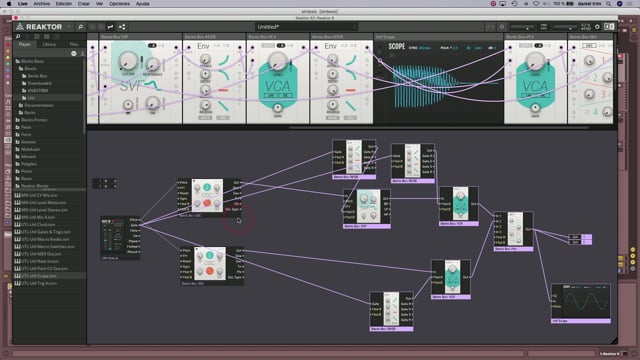Switch to the Files tab in browser
The height and width of the screenshot is (360, 640).
74,44
